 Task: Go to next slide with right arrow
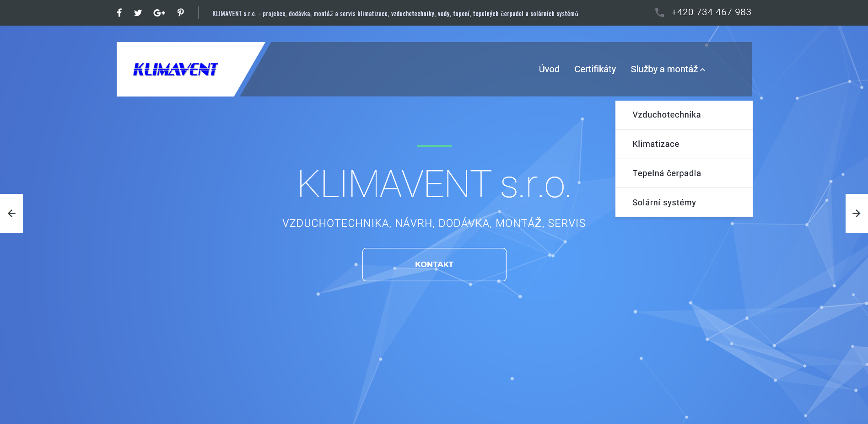pos(857,213)
